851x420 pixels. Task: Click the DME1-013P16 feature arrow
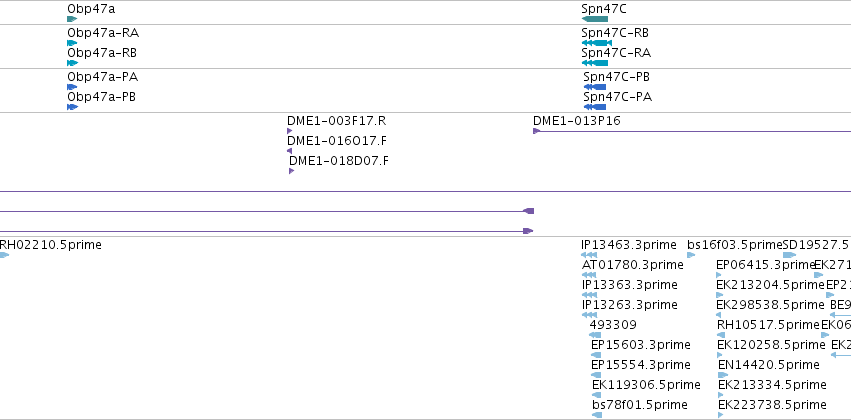tap(537, 131)
